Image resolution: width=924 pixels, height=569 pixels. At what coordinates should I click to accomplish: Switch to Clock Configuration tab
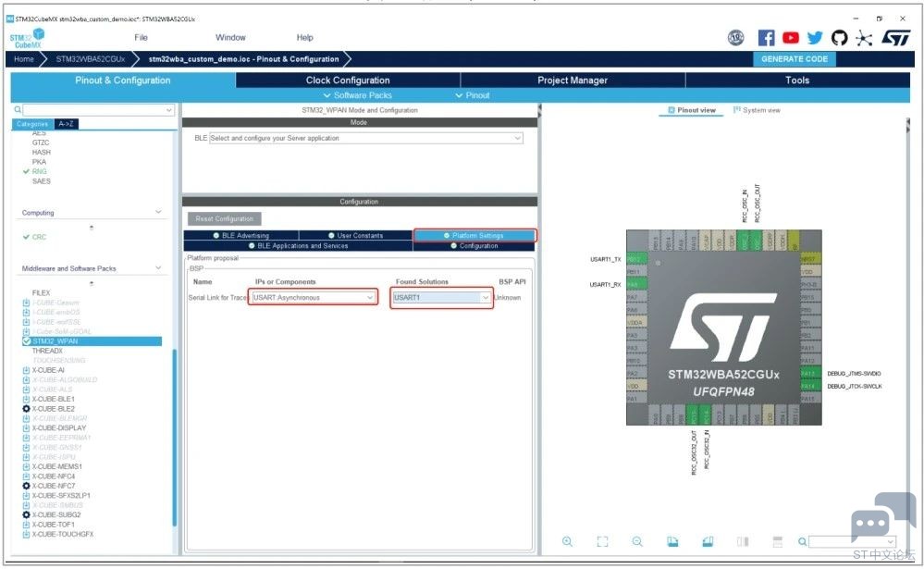(348, 80)
